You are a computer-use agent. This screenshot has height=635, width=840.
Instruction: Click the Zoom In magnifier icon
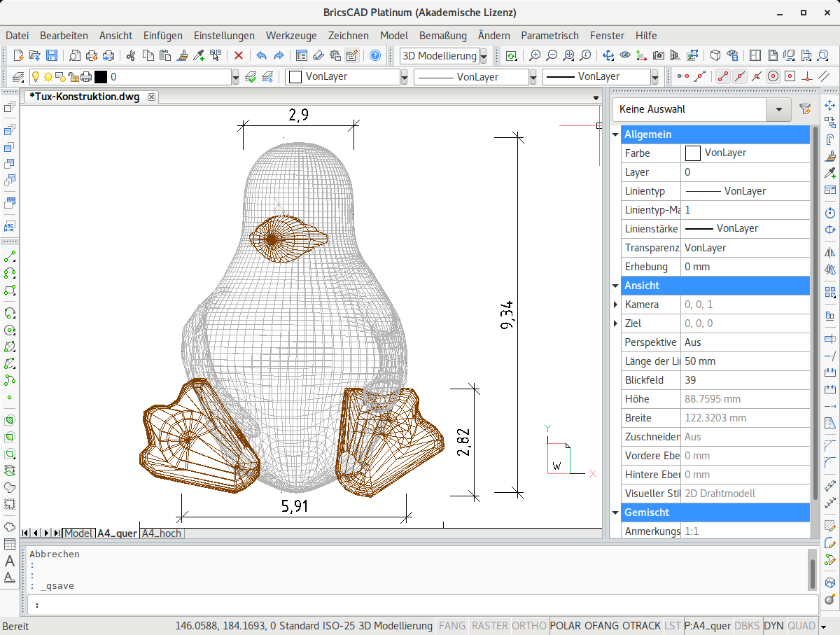(x=535, y=56)
